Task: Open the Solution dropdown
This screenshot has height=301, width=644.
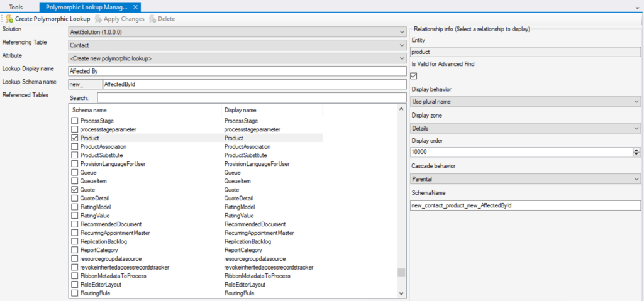Action: 401,31
